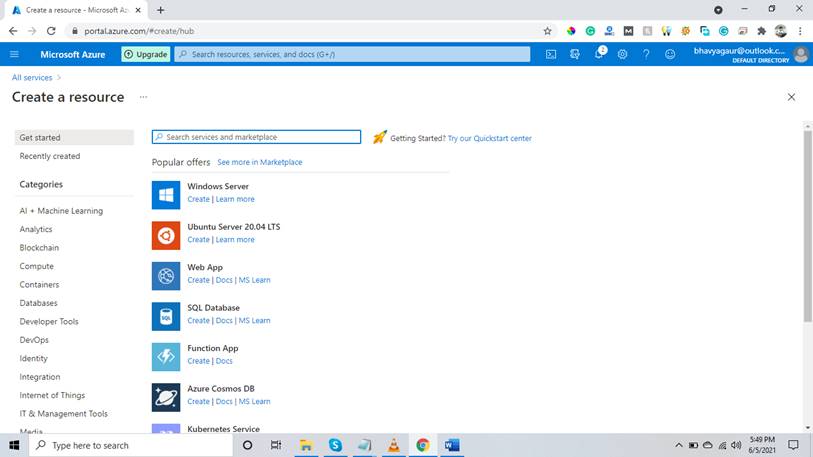Image resolution: width=813 pixels, height=457 pixels.
Task: Click Docs under Azure Cosmos DB
Action: [x=224, y=401]
